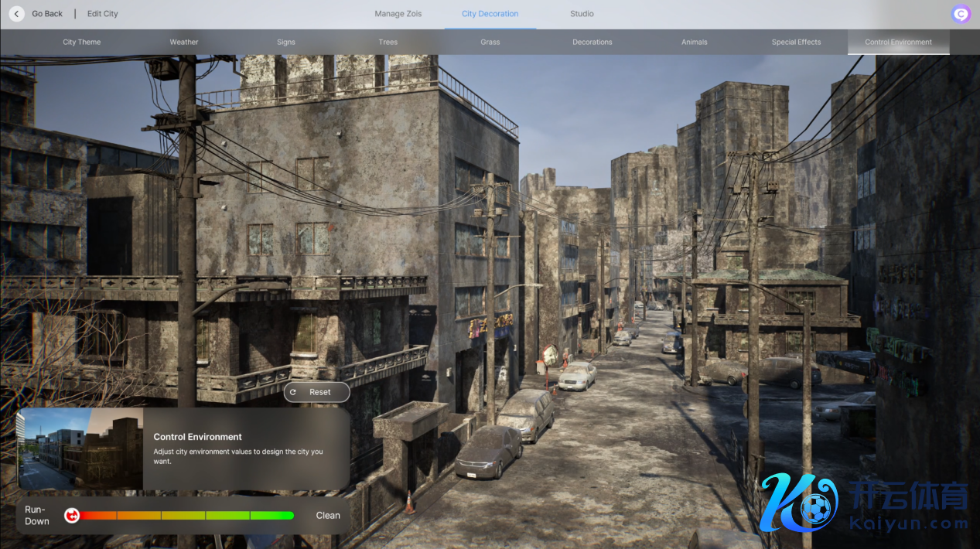
Task: Select the Signs tab
Action: click(x=286, y=43)
